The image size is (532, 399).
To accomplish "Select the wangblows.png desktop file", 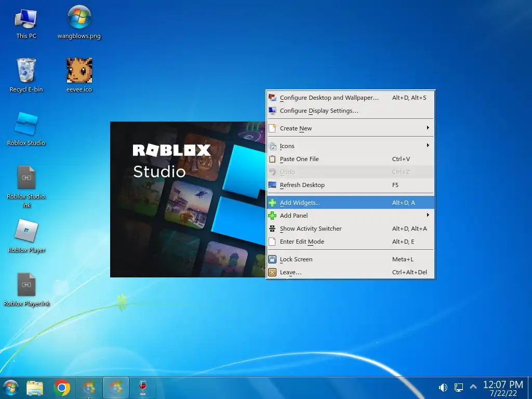I will 79,22.
